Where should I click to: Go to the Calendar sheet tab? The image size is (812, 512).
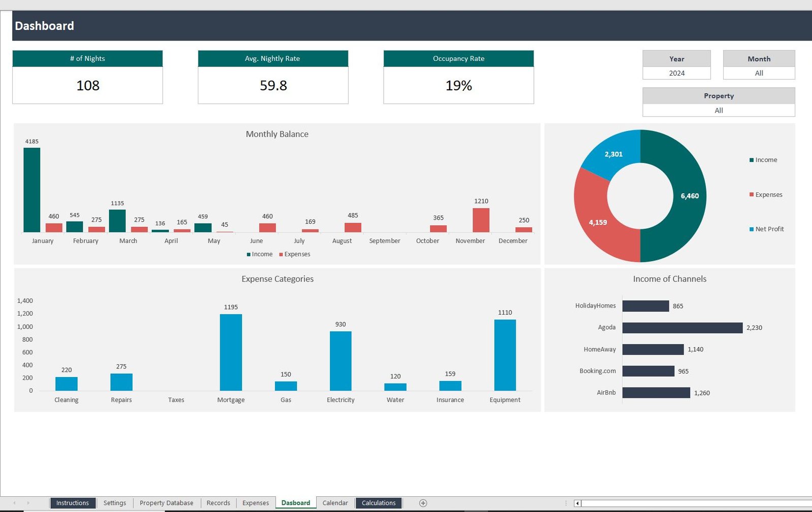coord(335,503)
